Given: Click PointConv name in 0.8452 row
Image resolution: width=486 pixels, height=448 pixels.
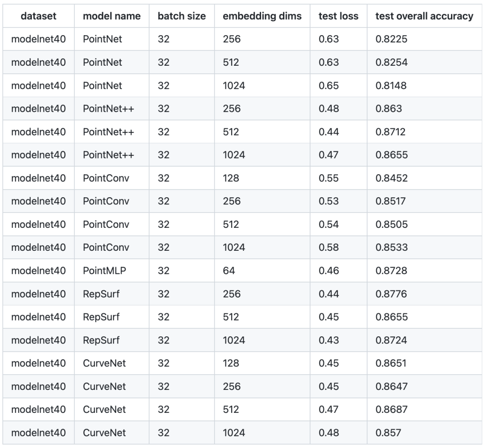Looking at the screenshot, I should 106,178.
